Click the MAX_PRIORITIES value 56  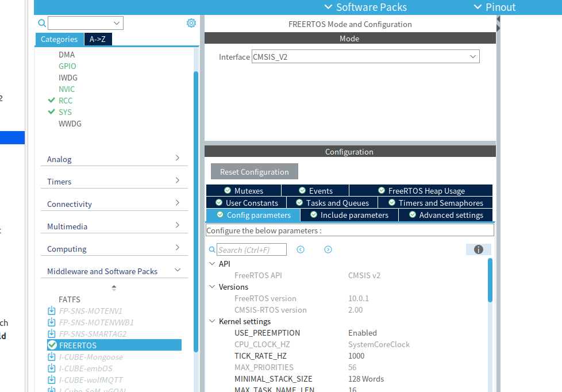[352, 367]
